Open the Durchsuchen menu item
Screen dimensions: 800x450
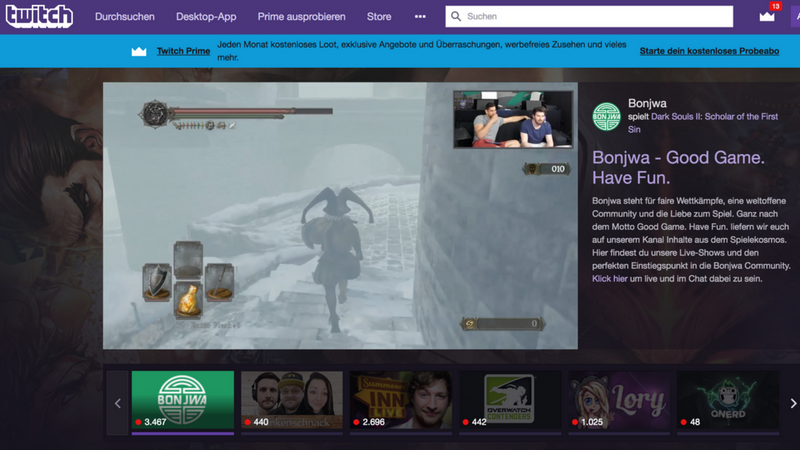(124, 16)
